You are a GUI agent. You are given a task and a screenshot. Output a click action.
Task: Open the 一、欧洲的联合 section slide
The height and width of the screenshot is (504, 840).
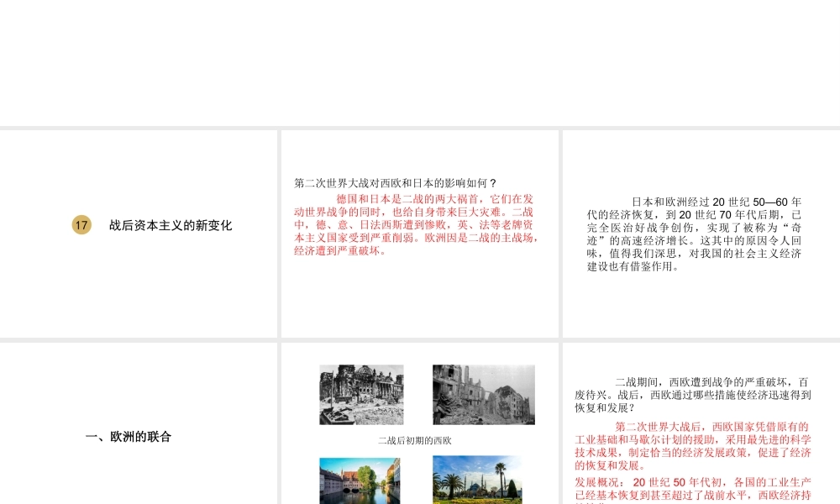139,423
